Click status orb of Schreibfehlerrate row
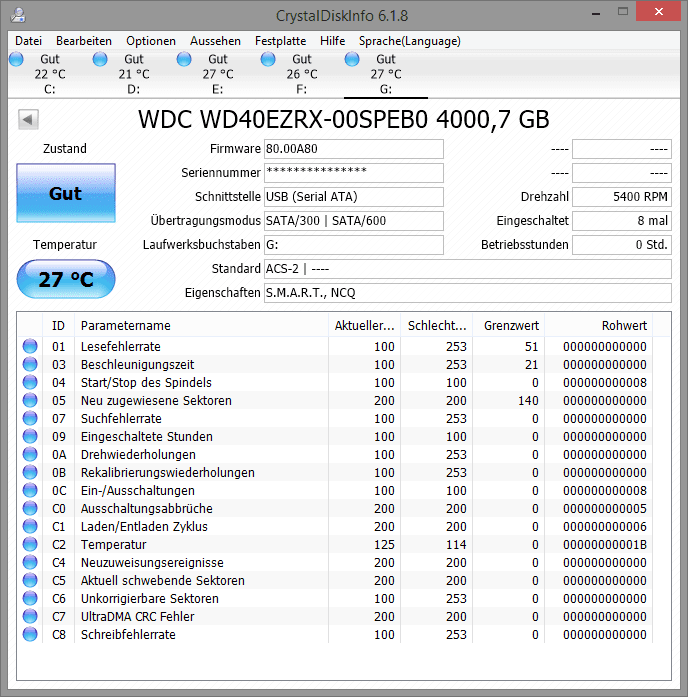Image resolution: width=688 pixels, height=697 pixels. (x=30, y=634)
